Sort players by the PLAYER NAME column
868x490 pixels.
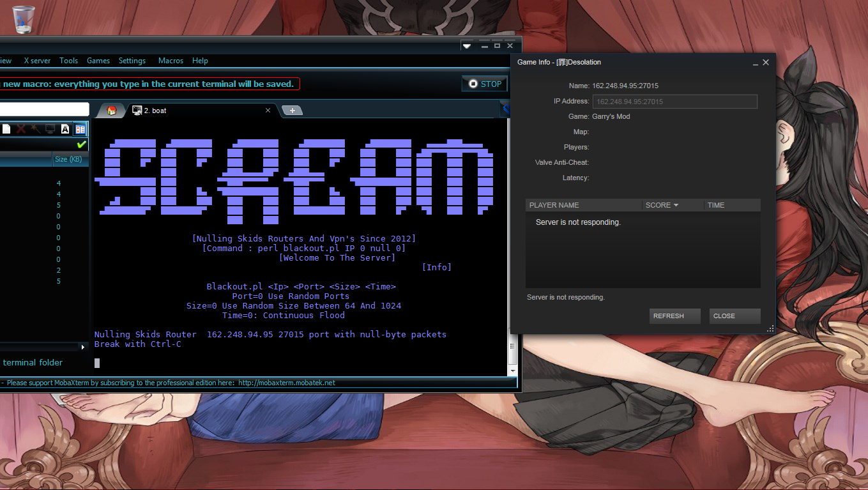pyautogui.click(x=584, y=205)
